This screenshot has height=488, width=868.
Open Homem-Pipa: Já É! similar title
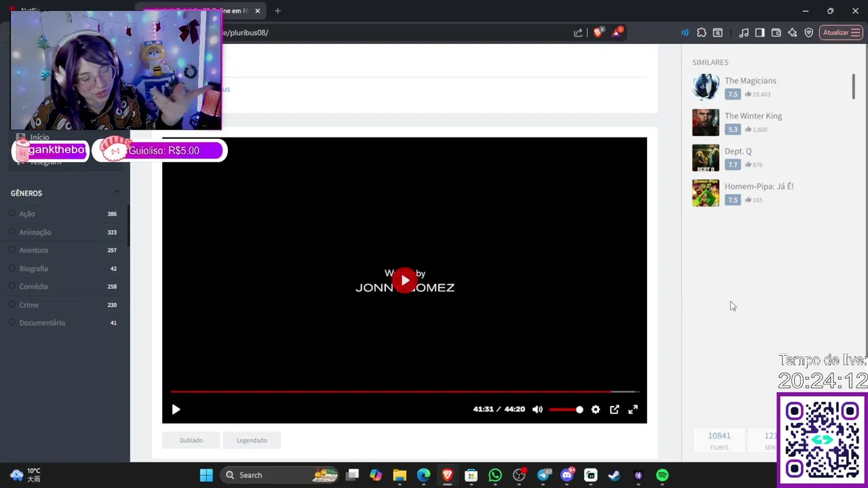tap(759, 186)
